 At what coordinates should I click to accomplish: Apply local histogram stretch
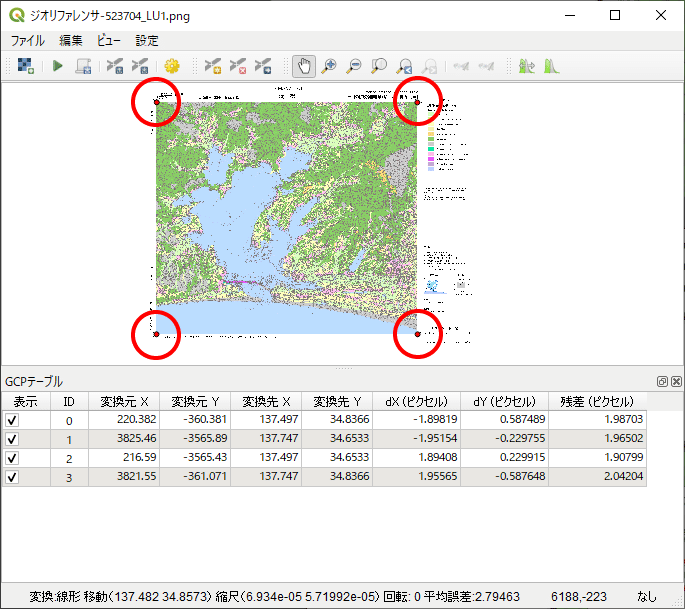pyautogui.click(x=552, y=66)
